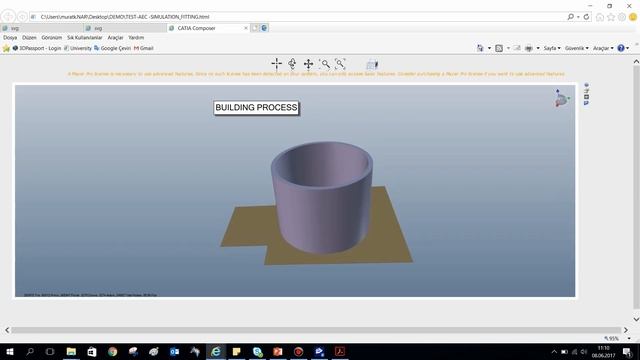Click the vertical scrollbar up arrow

pyautogui.click(x=636, y=61)
